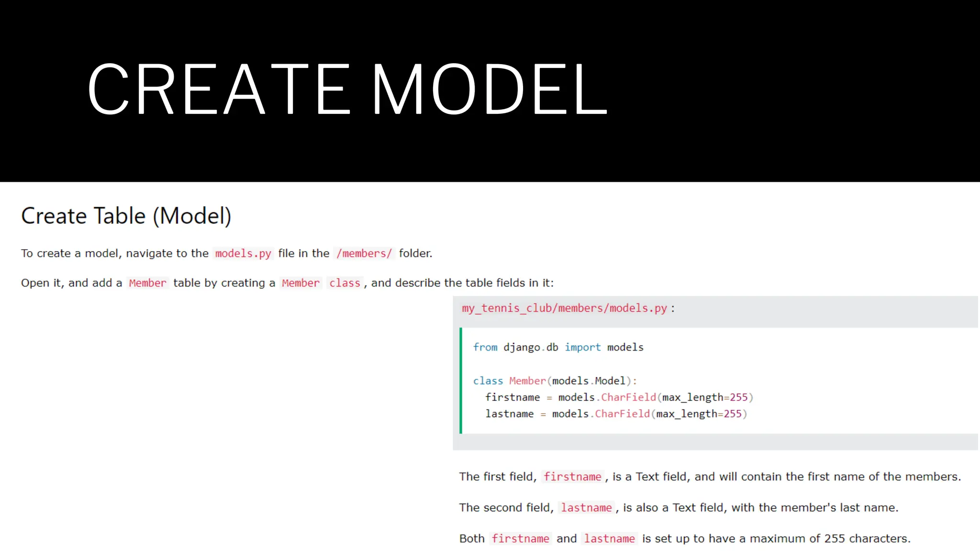This screenshot has width=980, height=551.
Task: Click the 'class' inline code word in paragraph
Action: (345, 283)
